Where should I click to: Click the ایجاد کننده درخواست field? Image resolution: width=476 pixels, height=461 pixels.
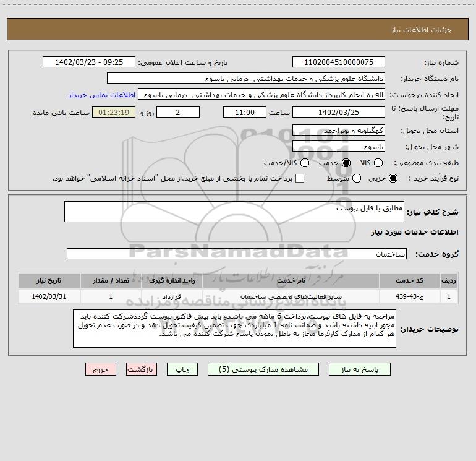(261, 94)
